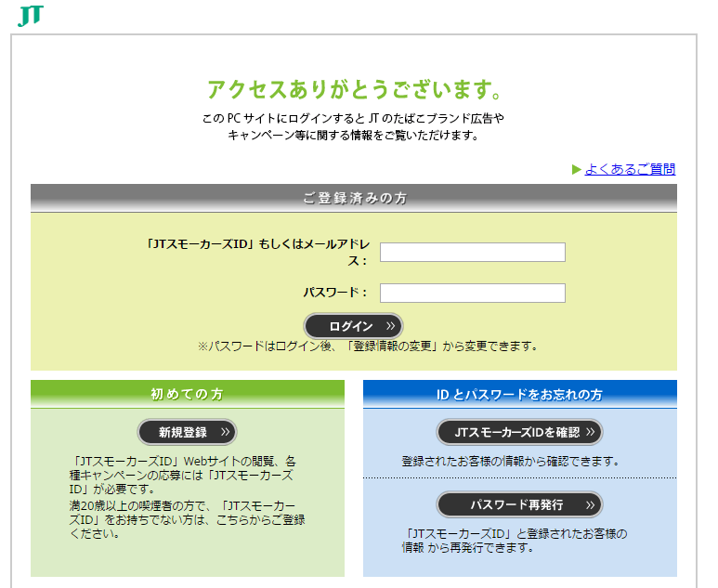Screen dimensions: 718x588
Task: Click the アクセスありがとうございます heading
Action: pos(354,89)
